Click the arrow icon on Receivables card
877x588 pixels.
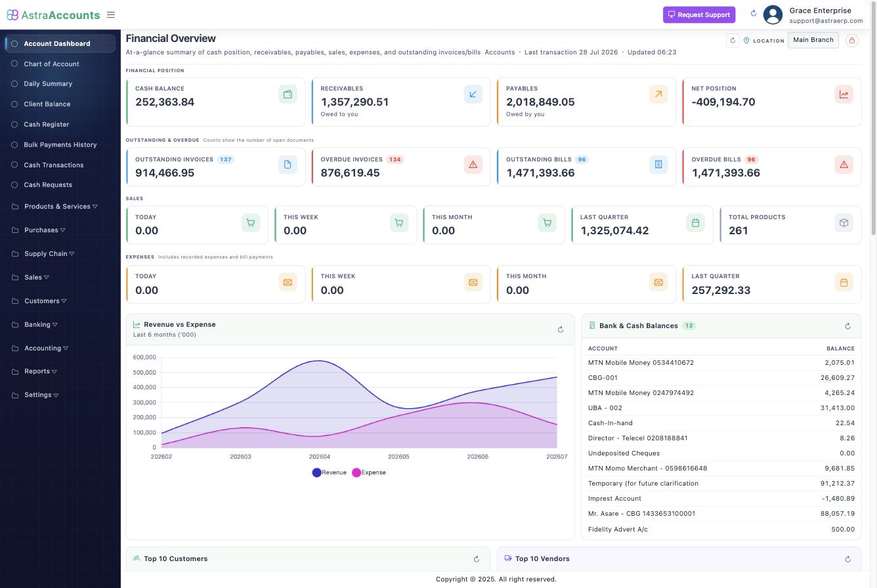tap(473, 94)
